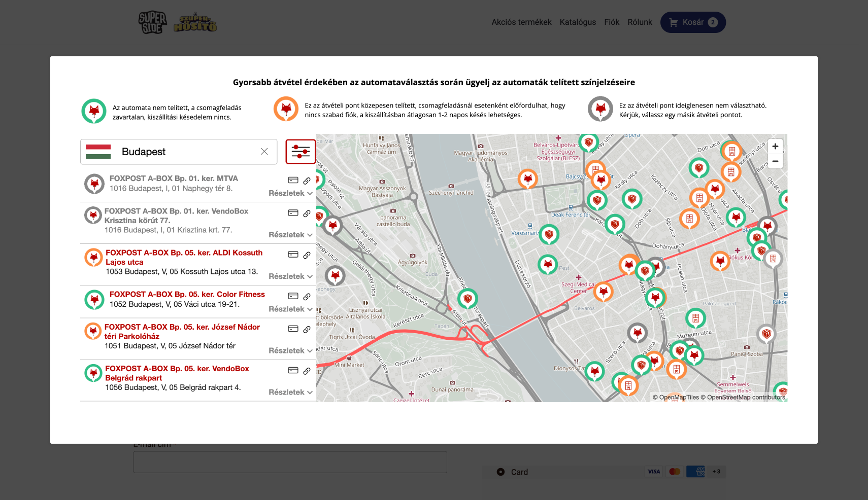Select FOXPOST A-BOX VendoBox Krisztina körút 77

(176, 216)
